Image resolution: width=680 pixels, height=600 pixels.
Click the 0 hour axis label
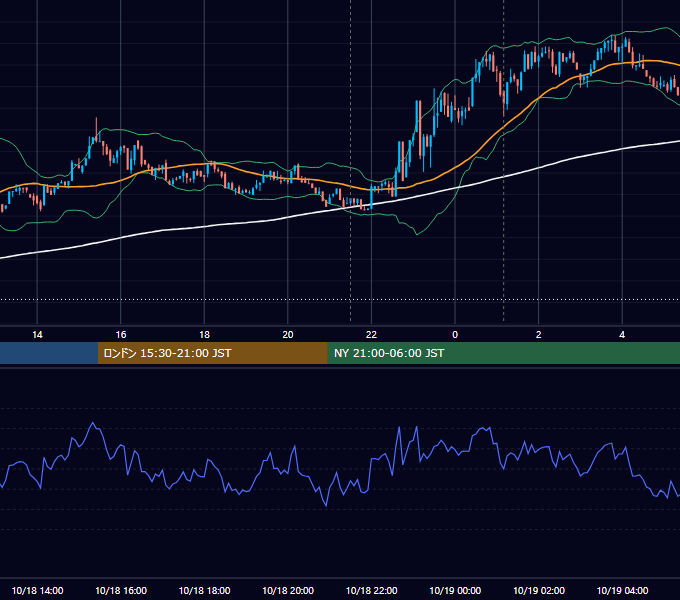point(455,335)
